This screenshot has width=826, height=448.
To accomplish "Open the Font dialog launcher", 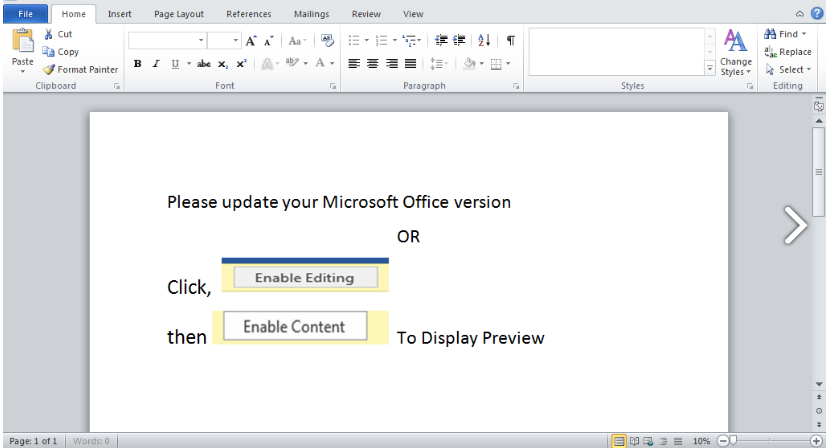I will (333, 86).
